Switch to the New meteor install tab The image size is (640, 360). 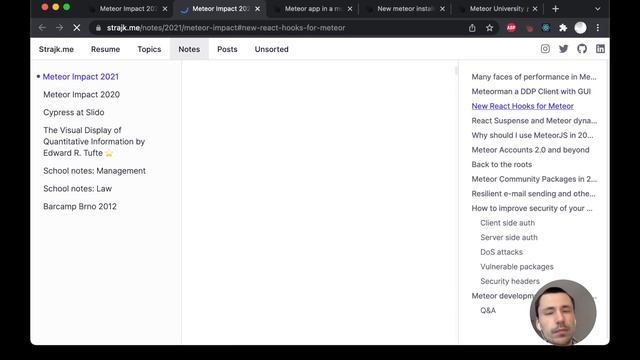pyautogui.click(x=405, y=9)
